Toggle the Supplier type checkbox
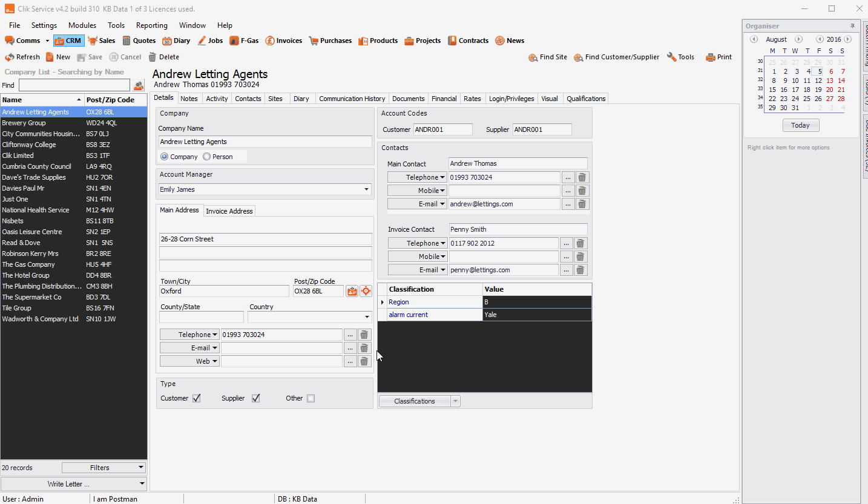This screenshot has width=868, height=504. click(x=256, y=398)
